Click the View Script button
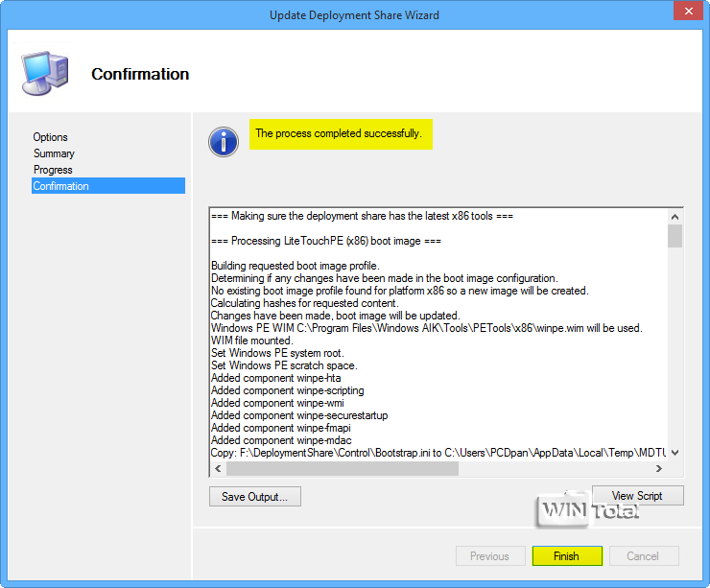The image size is (710, 588). click(637, 496)
